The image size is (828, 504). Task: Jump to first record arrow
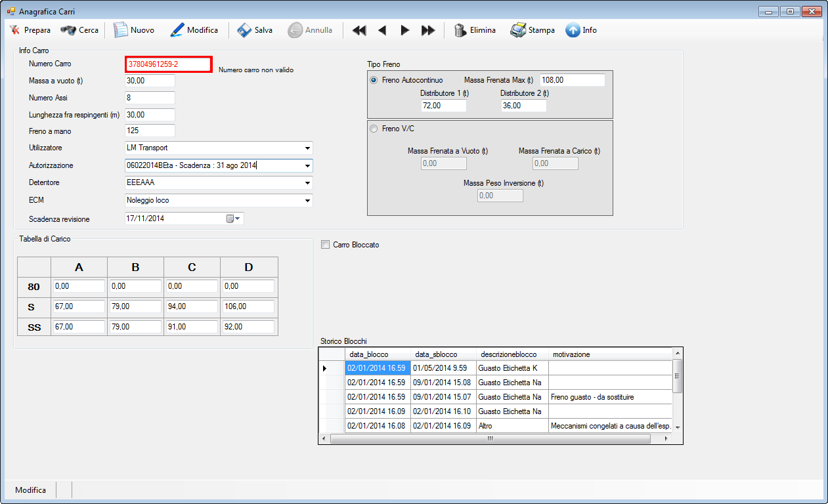(x=359, y=30)
